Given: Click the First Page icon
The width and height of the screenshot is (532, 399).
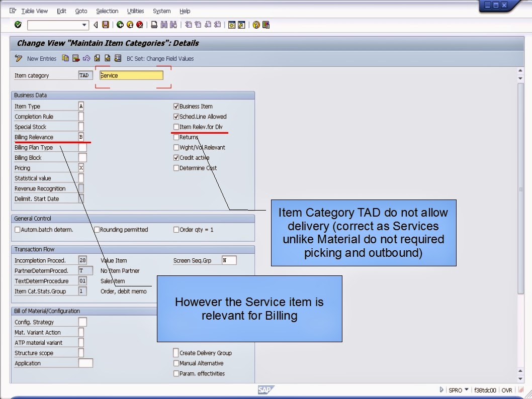Looking at the screenshot, I should tap(188, 25).
